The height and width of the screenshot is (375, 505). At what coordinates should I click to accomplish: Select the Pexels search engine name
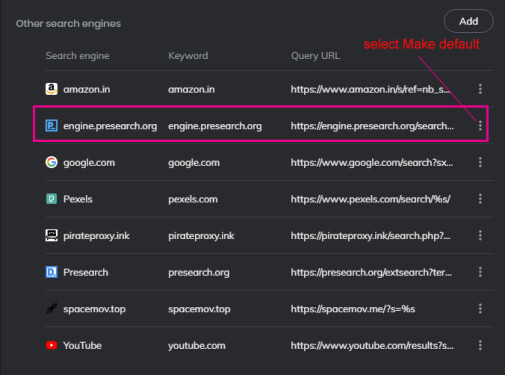(x=78, y=199)
